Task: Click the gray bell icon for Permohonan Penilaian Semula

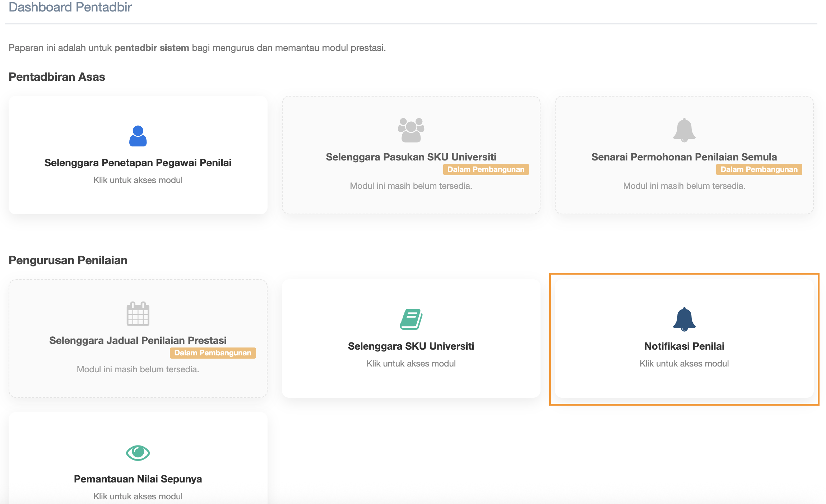Action: (684, 130)
